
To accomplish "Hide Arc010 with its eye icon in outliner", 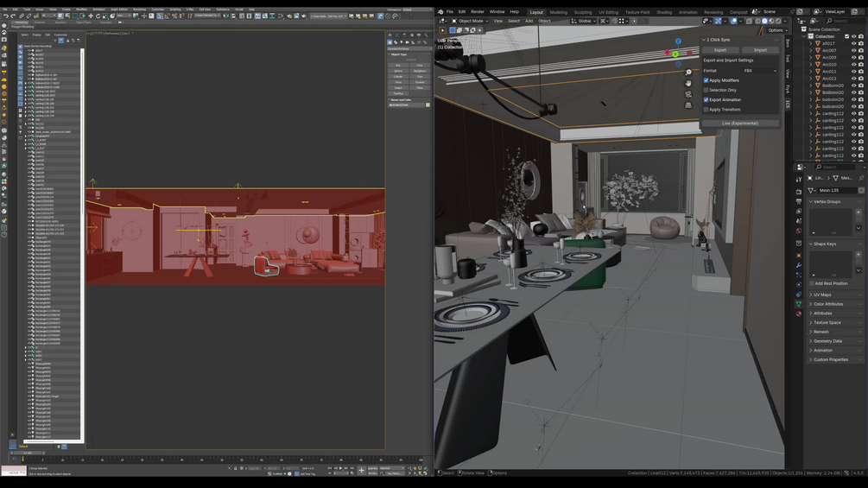I will point(853,65).
